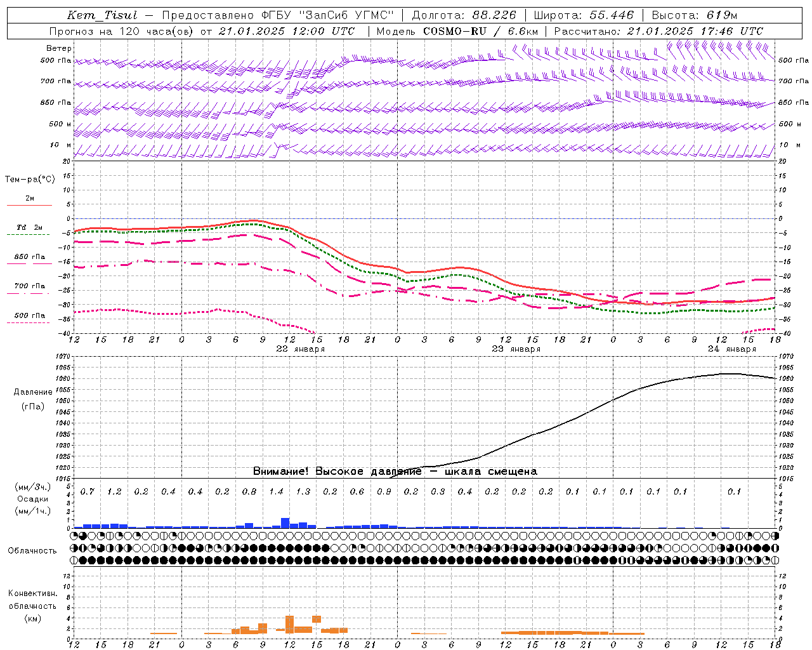Click the 'Конвективн.' convective cloud label
Screen dimensions: 812x650
pos(32,594)
